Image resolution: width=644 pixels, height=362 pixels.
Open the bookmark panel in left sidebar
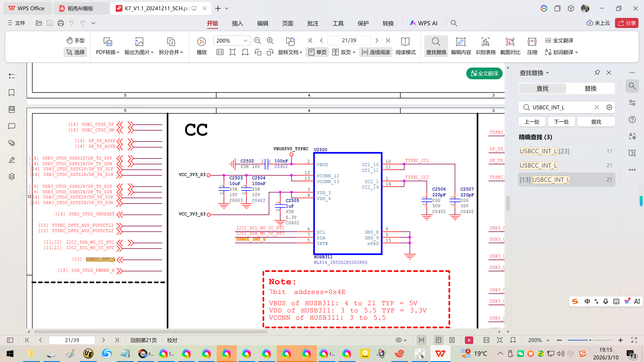point(12,93)
